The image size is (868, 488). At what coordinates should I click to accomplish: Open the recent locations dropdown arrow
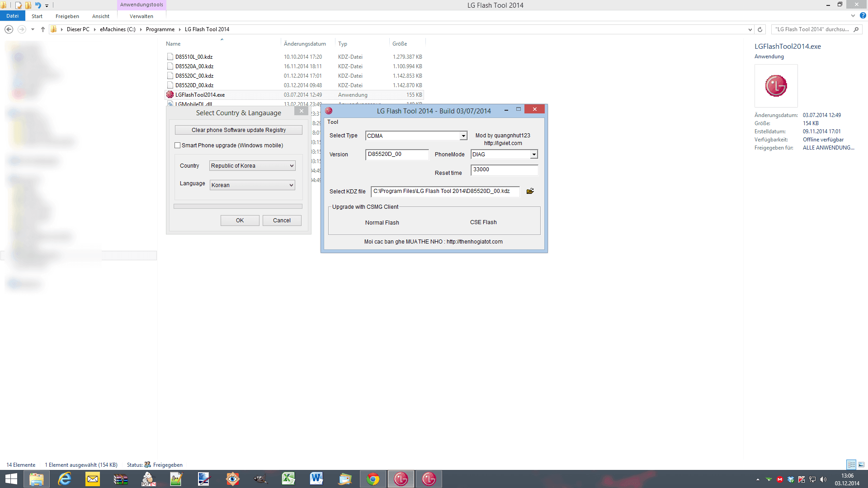coord(33,29)
